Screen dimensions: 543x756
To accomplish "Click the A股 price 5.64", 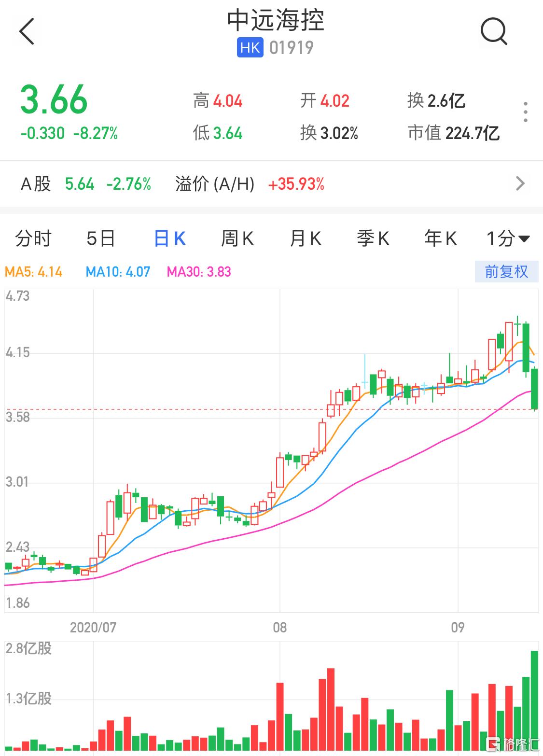I will tap(80, 184).
